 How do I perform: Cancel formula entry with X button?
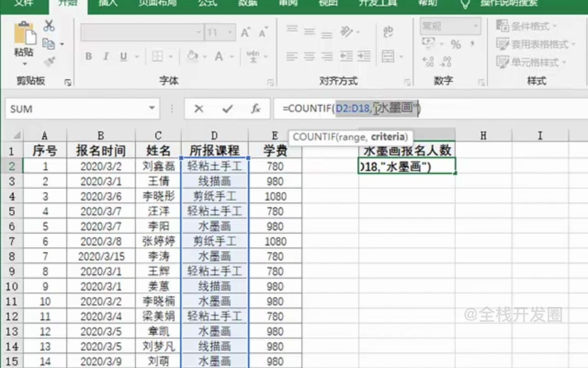coord(199,109)
